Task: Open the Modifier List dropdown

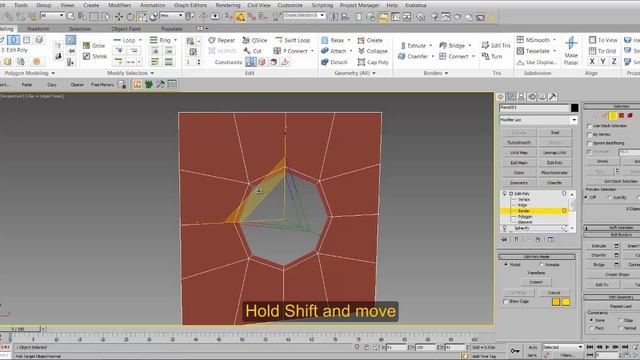Action: pos(574,120)
